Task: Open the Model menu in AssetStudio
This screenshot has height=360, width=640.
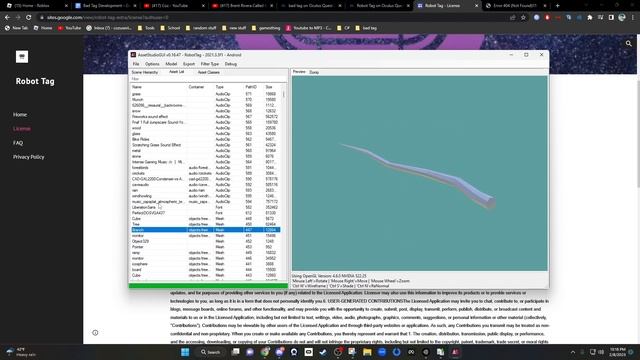Action: [x=171, y=64]
